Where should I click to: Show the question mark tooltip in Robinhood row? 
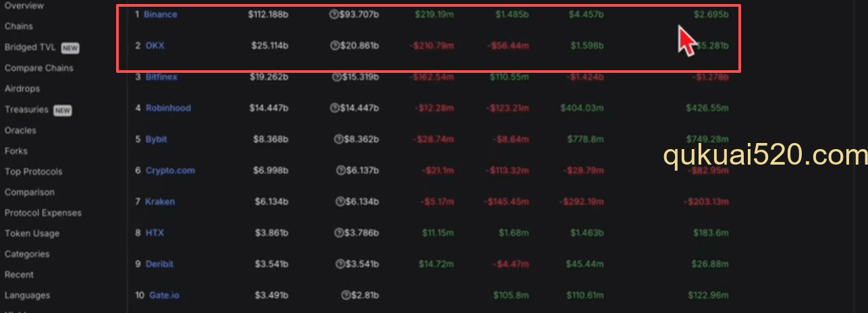[334, 108]
